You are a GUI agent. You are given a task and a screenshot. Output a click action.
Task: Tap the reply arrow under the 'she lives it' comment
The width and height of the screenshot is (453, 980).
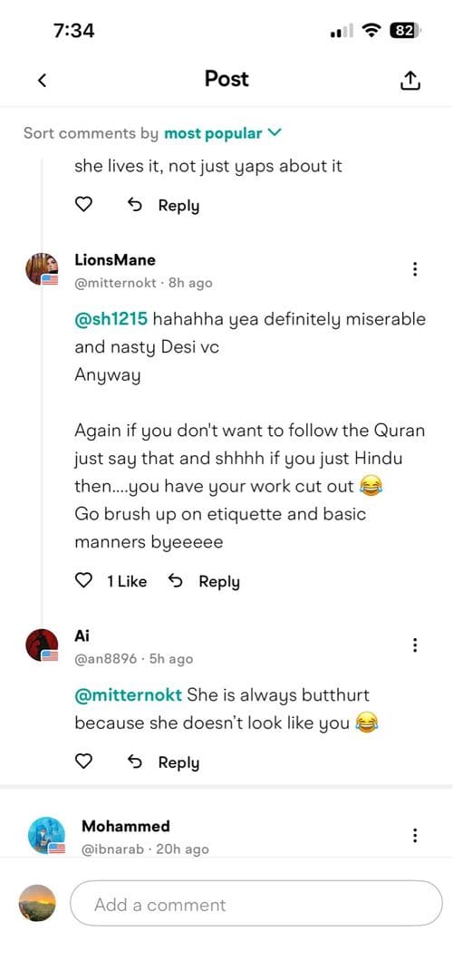coord(135,205)
